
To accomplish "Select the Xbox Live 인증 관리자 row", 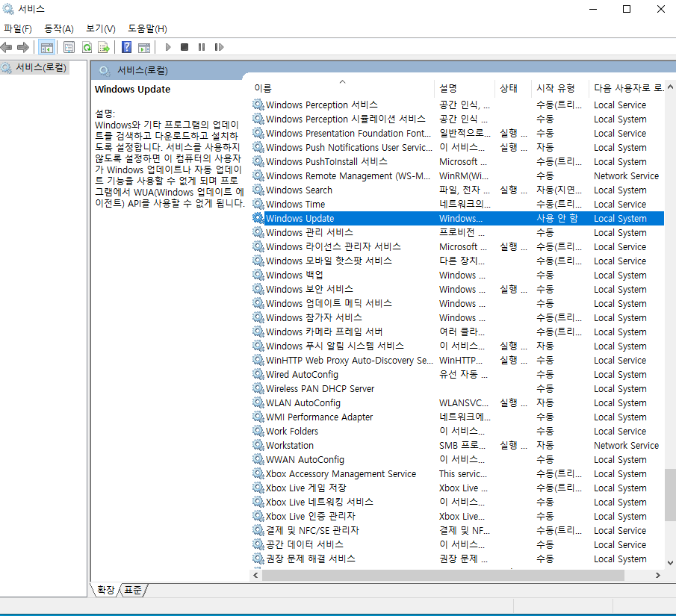I will click(457, 516).
